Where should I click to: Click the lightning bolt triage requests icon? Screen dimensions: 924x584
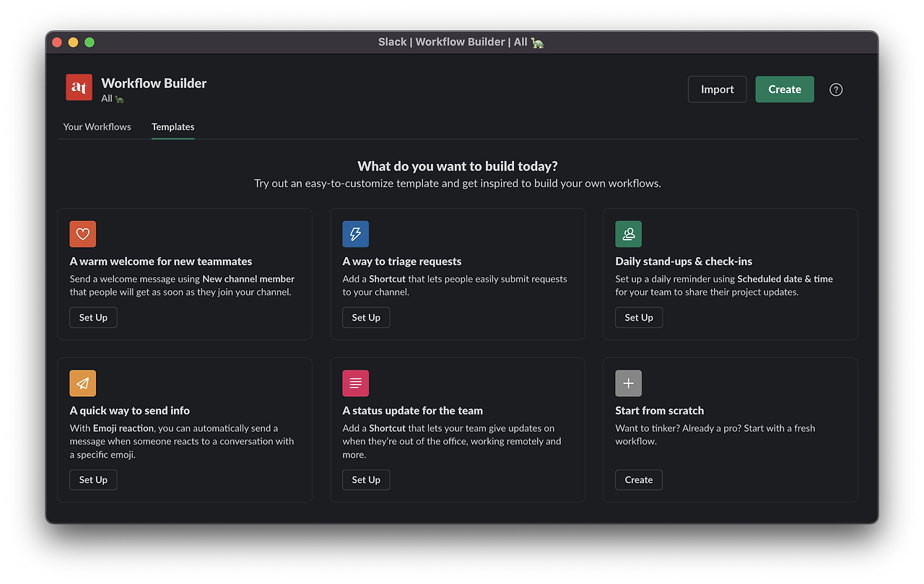pyautogui.click(x=356, y=234)
